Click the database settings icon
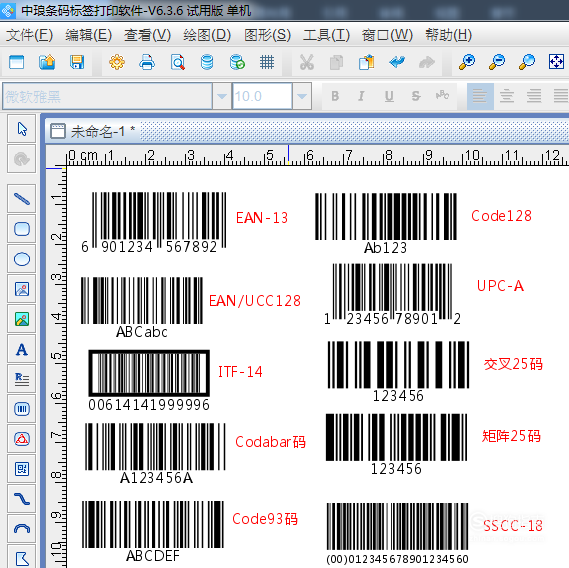The width and height of the screenshot is (569, 568). tap(207, 62)
